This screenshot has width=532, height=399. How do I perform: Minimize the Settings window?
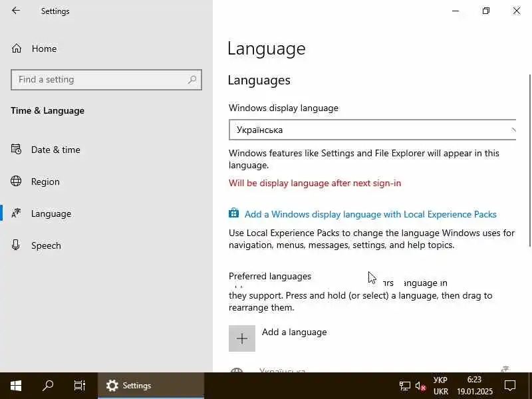456,11
